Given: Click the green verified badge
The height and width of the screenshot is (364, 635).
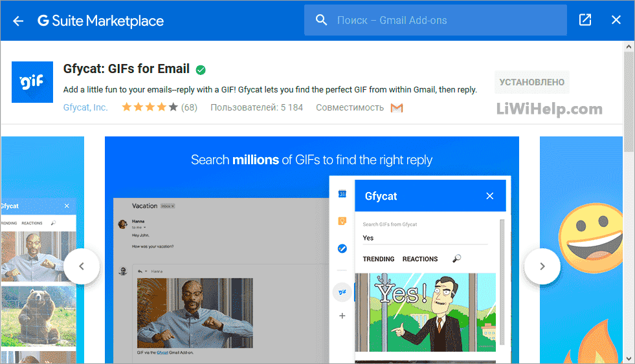Looking at the screenshot, I should (201, 70).
